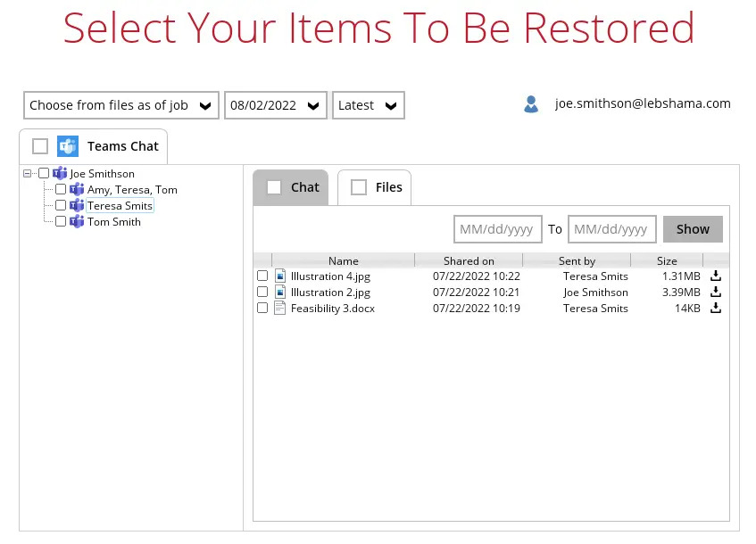Switch to the Chat tab
The height and width of the screenshot is (544, 756).
click(x=291, y=187)
